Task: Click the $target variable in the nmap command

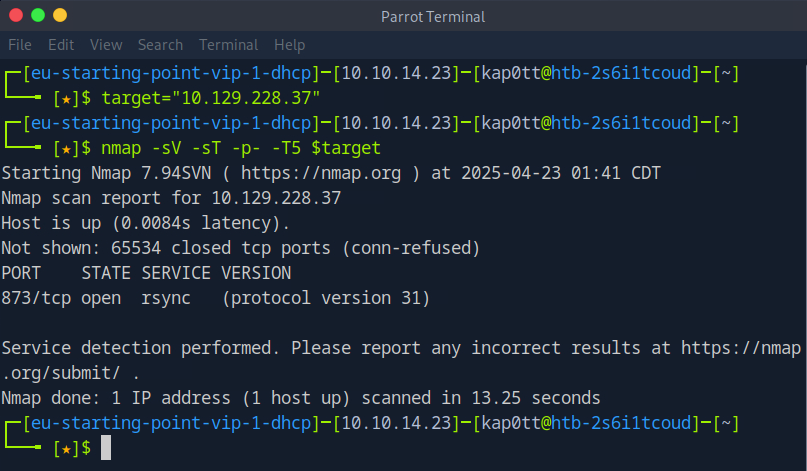Action: (x=345, y=148)
